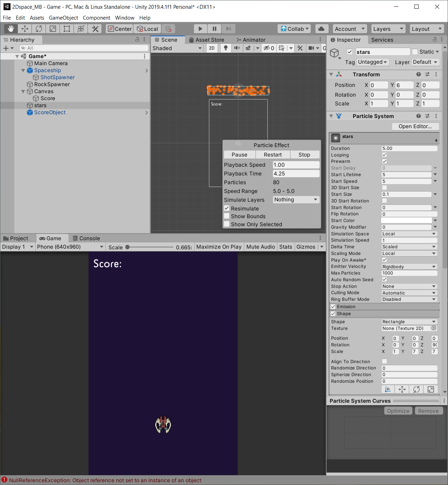Toggle the Resimulate checkbox

[227, 208]
